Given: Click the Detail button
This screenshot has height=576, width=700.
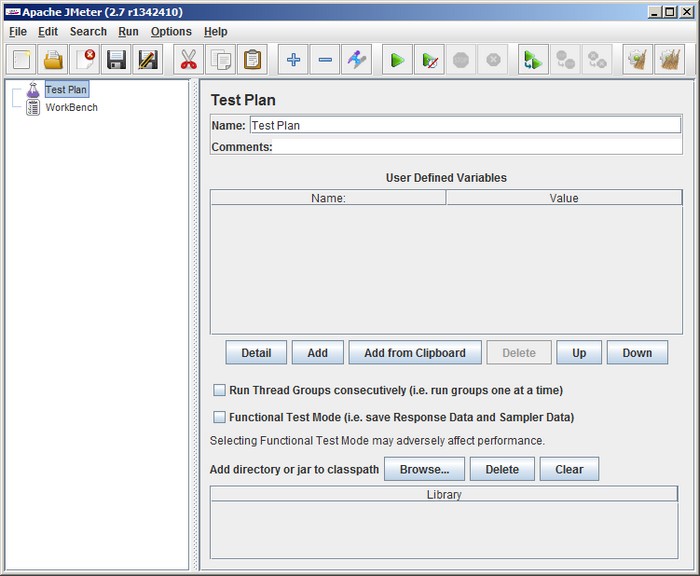Looking at the screenshot, I should coord(256,353).
